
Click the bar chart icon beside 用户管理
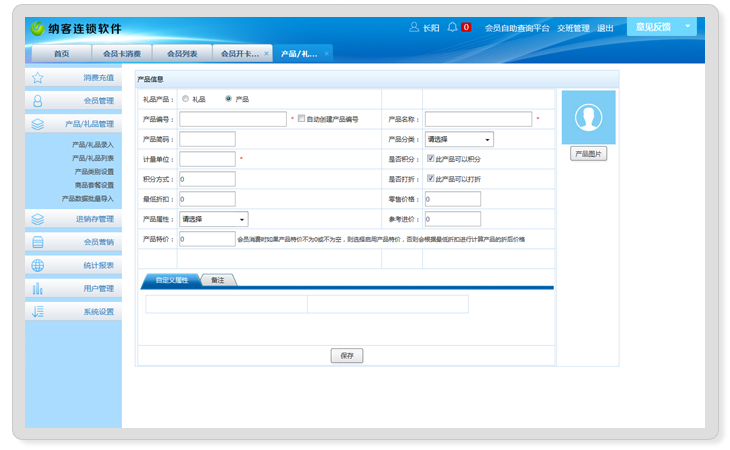pyautogui.click(x=38, y=288)
